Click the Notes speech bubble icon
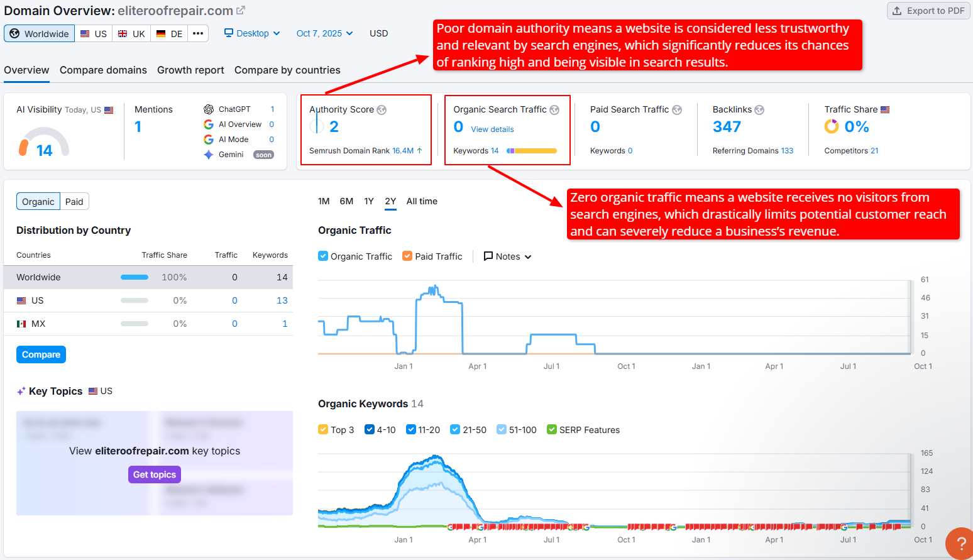This screenshot has width=973, height=560. coord(488,256)
